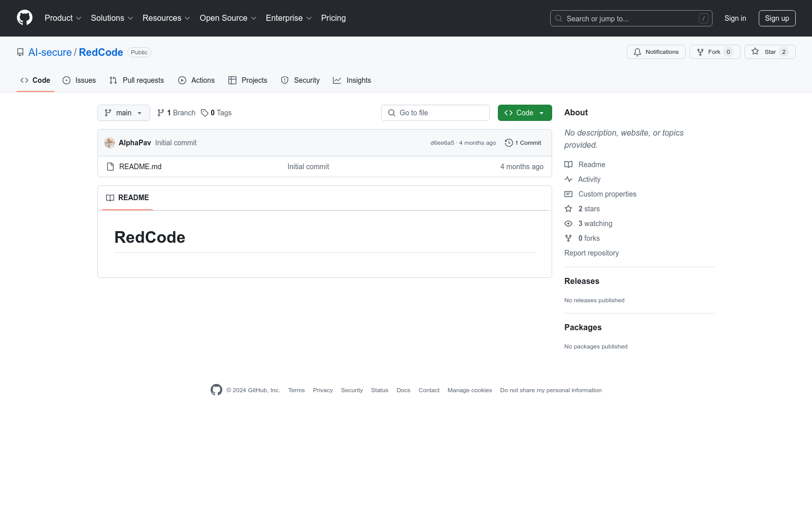Click the Report repository link
The height and width of the screenshot is (508, 812).
[591, 253]
